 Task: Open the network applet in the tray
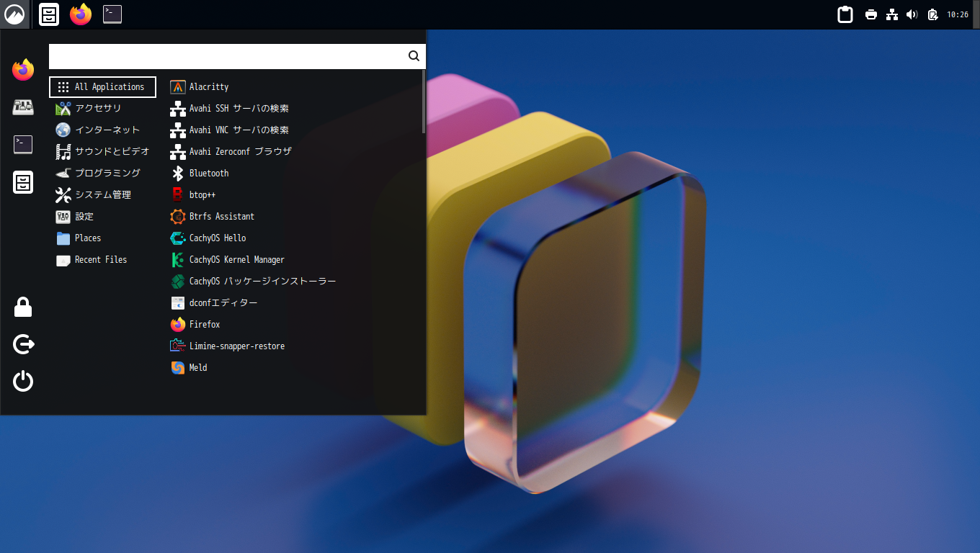[892, 14]
